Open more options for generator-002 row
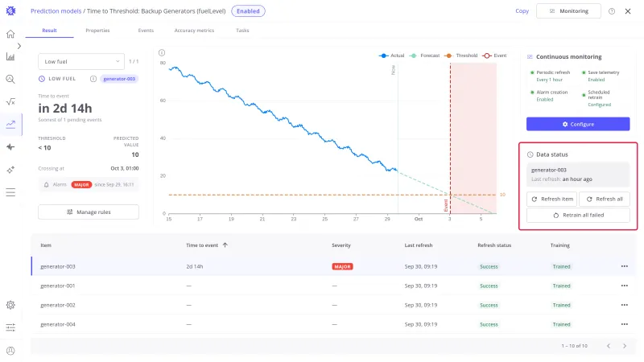Viewport: 644px width, 362px height. coord(625,305)
